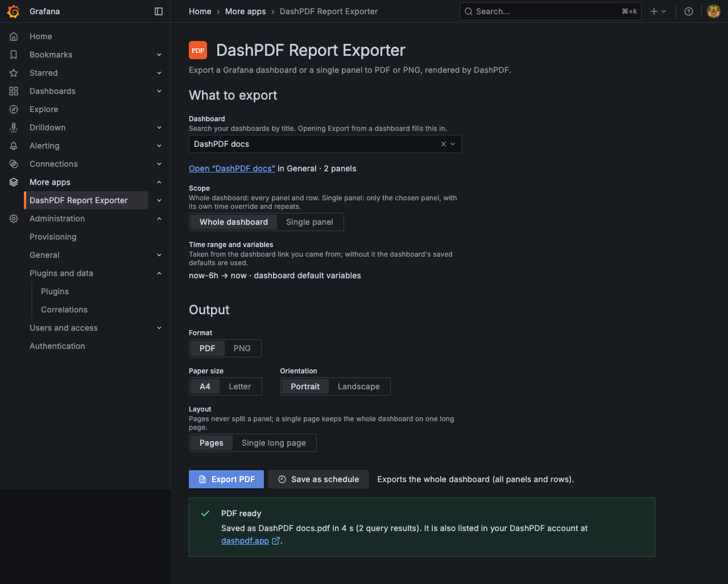This screenshot has width=728, height=584.
Task: Go to Provisioning in Administration
Action: coord(53,237)
